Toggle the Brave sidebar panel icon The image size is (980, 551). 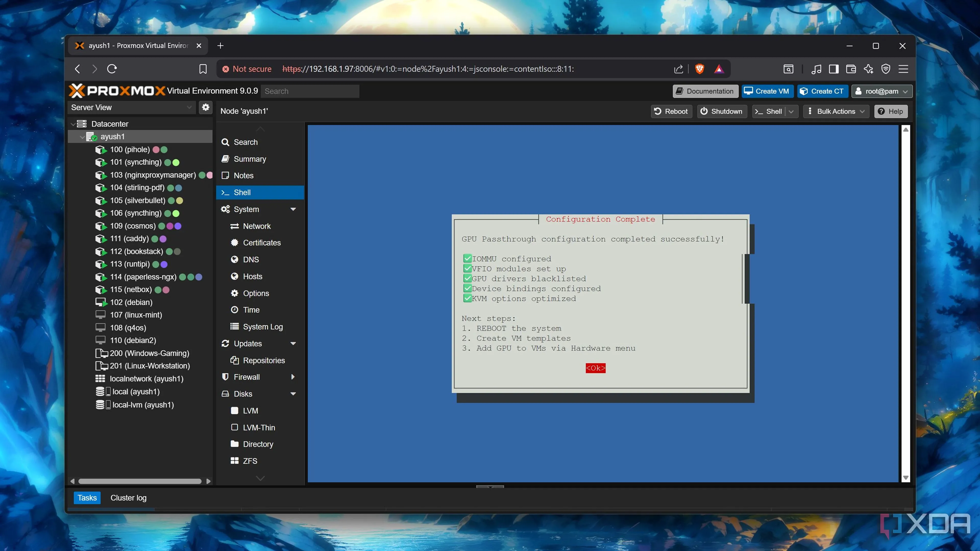point(834,69)
